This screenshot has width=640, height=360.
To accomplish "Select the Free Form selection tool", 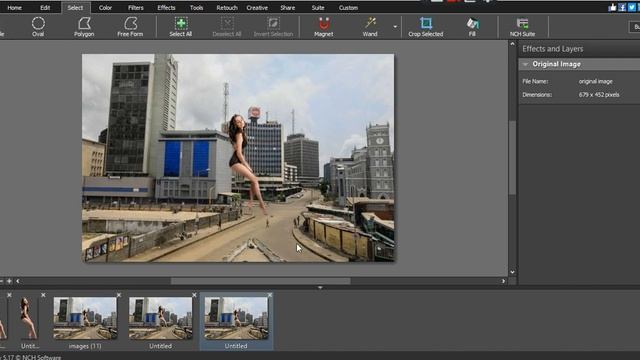I will click(130, 27).
